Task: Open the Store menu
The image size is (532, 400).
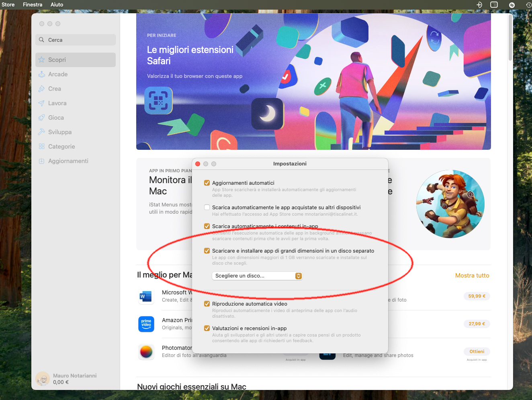Action: pyautogui.click(x=8, y=5)
